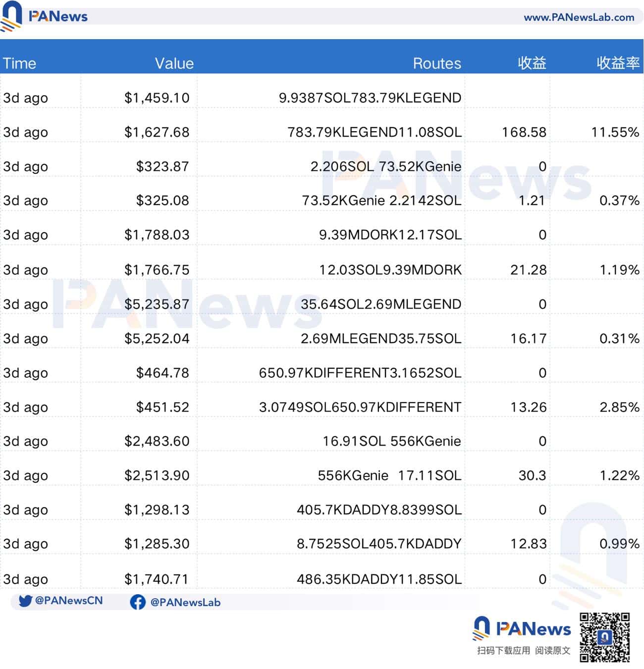Click the 收益率 column header

618,63
